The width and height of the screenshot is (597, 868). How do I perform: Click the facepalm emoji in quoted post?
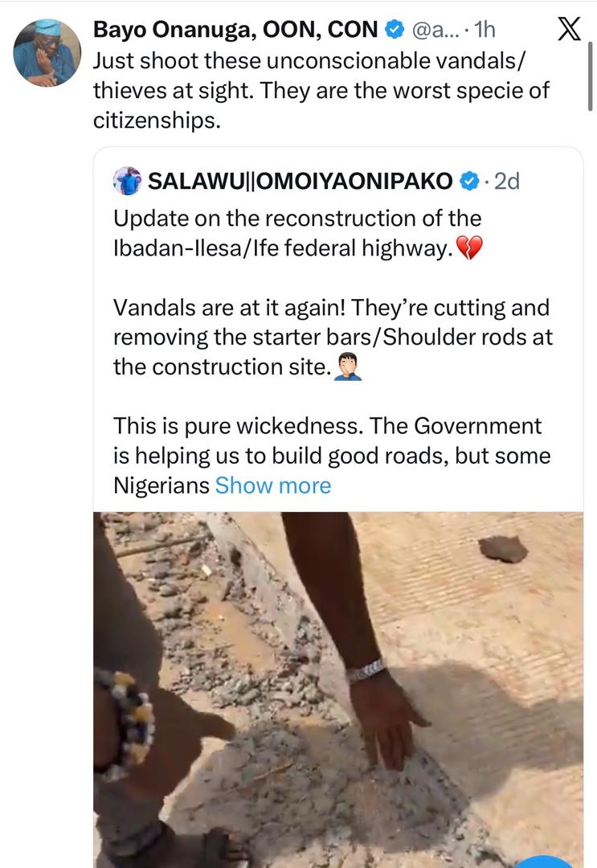coord(347,367)
